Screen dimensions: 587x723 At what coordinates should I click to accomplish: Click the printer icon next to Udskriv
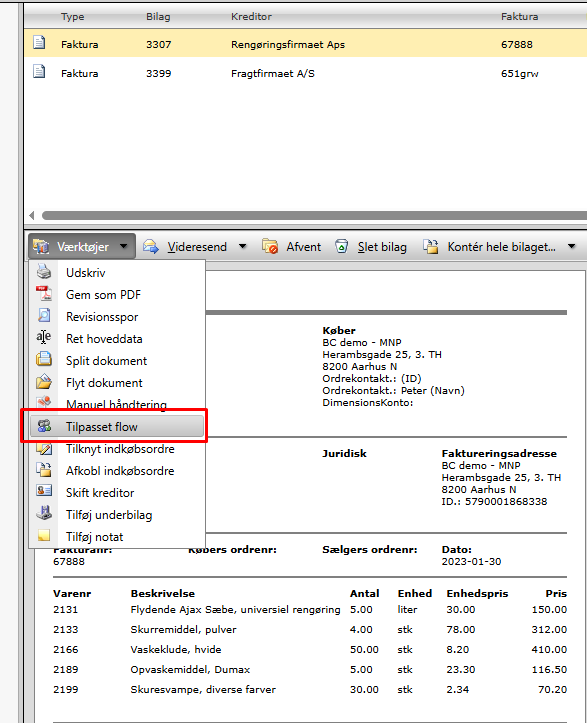click(x=44, y=272)
